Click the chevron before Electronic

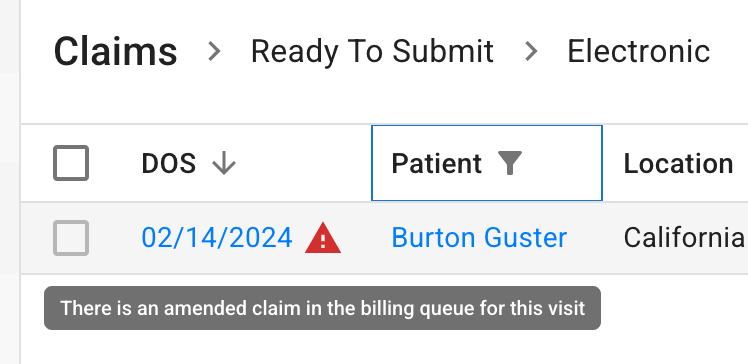point(531,51)
